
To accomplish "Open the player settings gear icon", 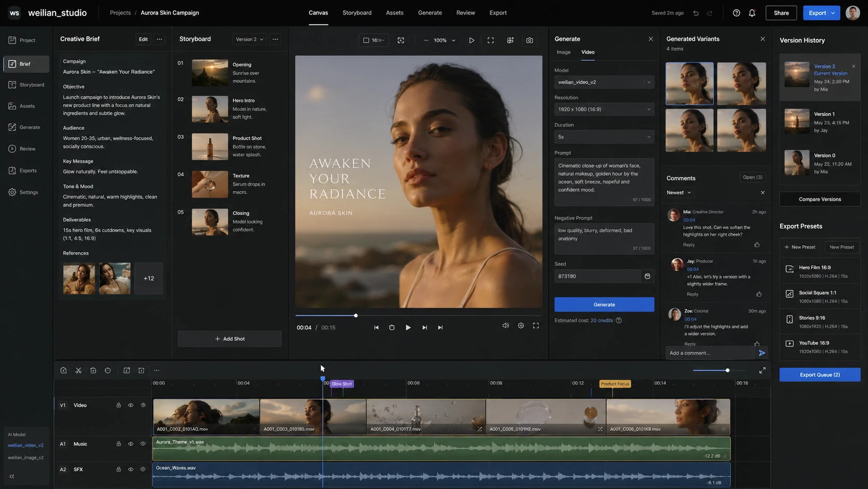I will (x=521, y=326).
